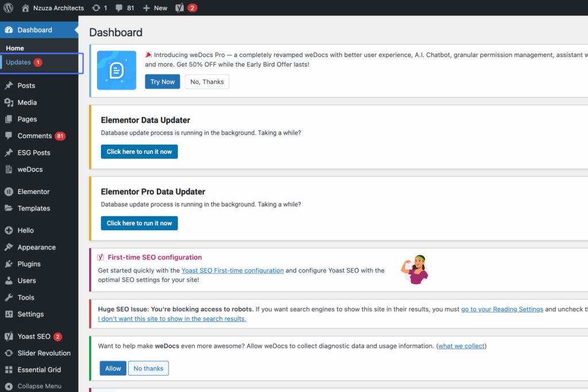Open Elementor menu via its icon

tap(9, 192)
